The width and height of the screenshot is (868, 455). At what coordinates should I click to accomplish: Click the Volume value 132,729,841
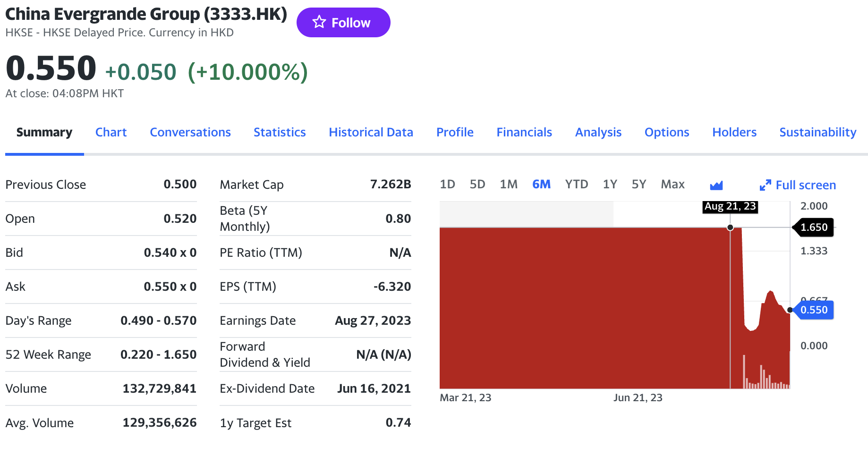coord(160,388)
